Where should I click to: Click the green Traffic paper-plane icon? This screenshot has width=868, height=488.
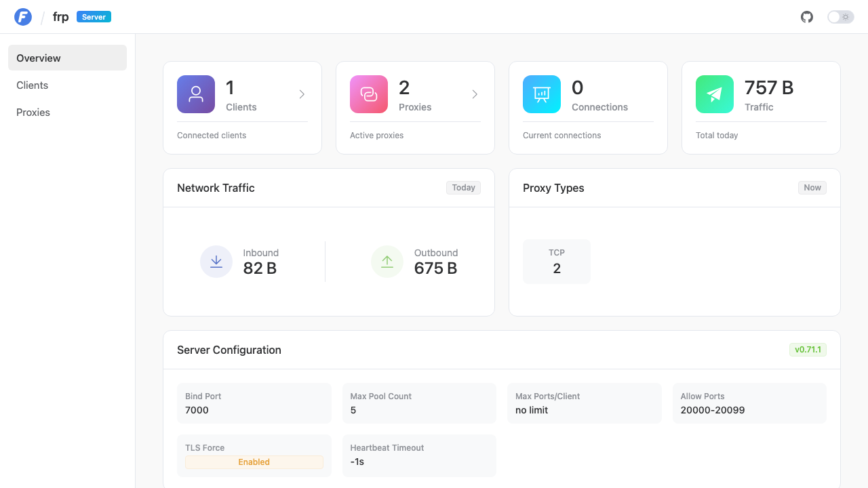coord(715,94)
